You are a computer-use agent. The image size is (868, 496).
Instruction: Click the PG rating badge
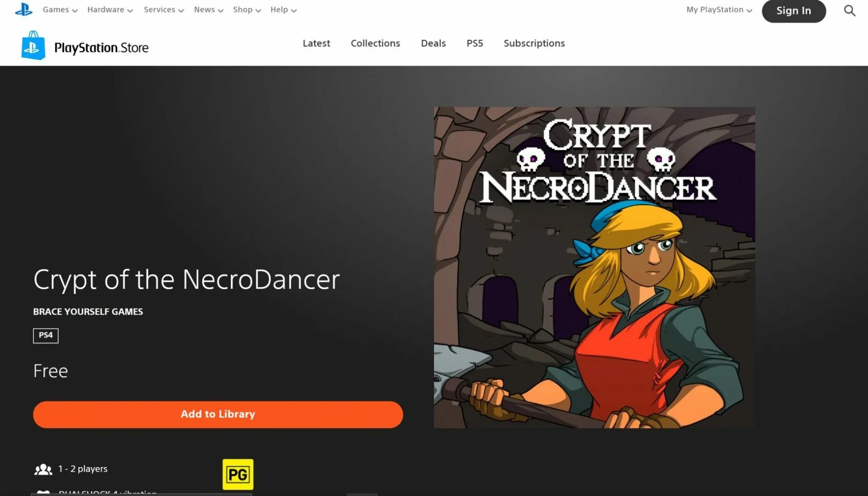(238, 474)
